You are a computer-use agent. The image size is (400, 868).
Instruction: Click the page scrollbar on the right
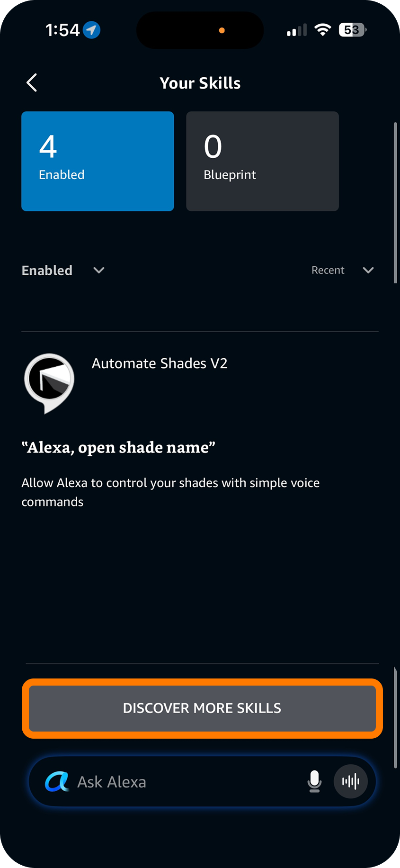pos(395,203)
